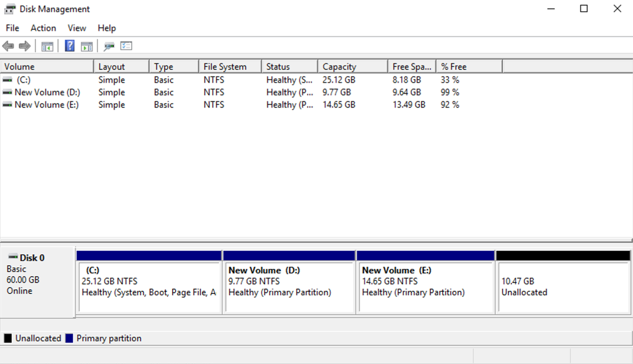633x364 pixels.
Task: Open the Help menu
Action: point(107,28)
